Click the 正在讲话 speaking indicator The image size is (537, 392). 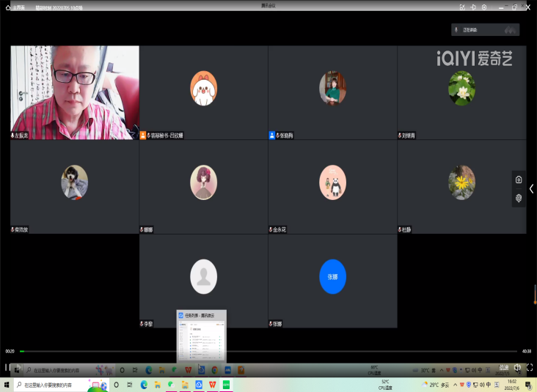point(486,29)
